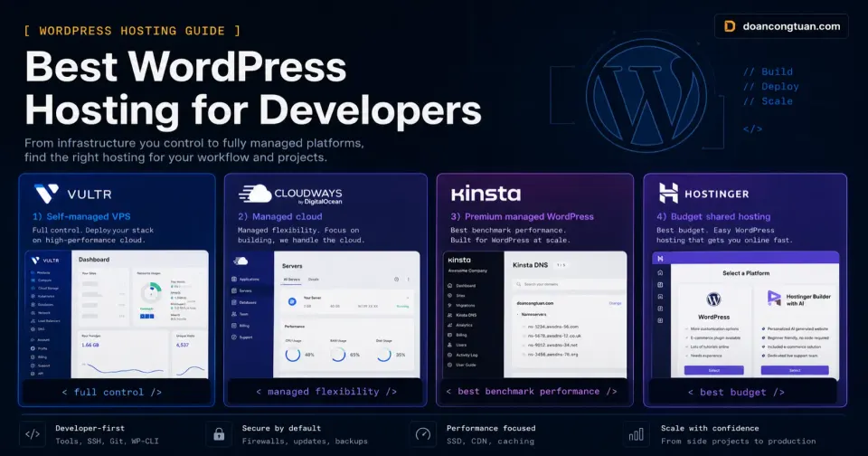The height and width of the screenshot is (456, 868).
Task: Click the scale bar chart icon
Action: [636, 434]
